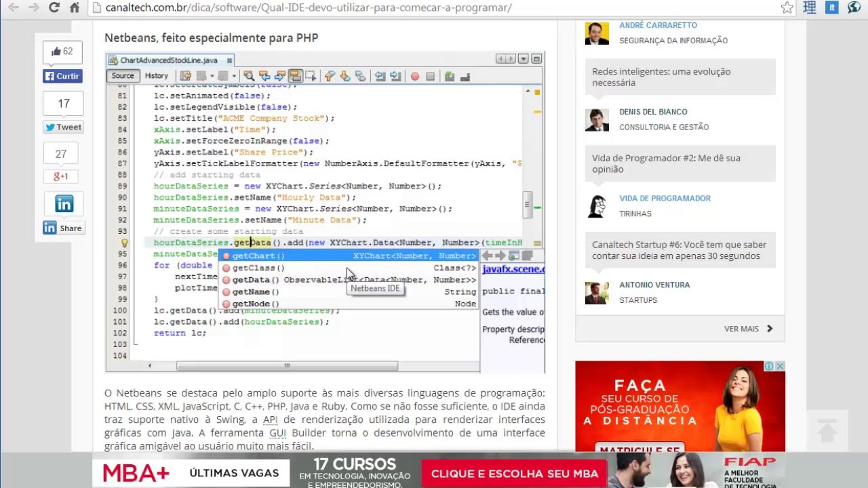Start macro recording with the red circle
Image resolution: width=868 pixels, height=488 pixels.
[x=415, y=76]
